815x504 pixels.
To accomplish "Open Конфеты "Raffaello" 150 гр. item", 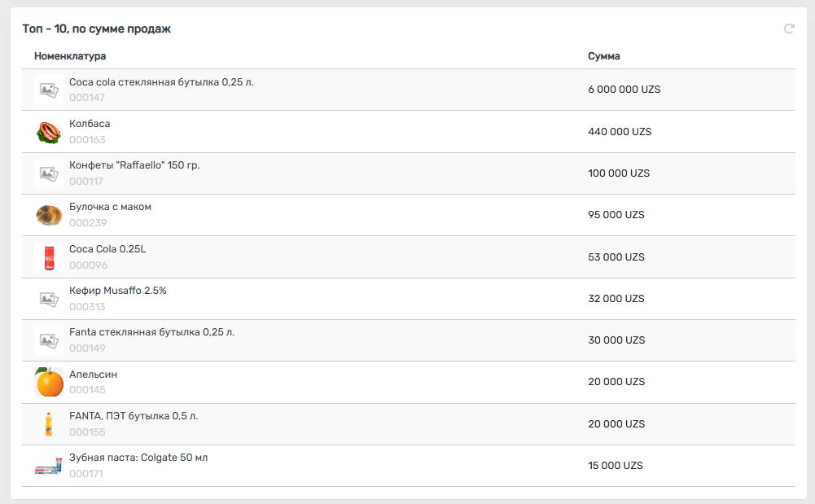I will (x=134, y=165).
